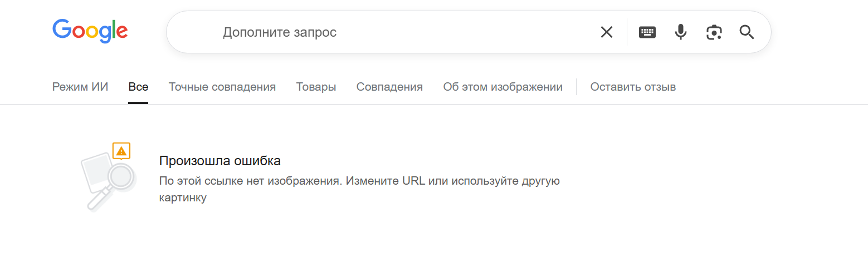Image resolution: width=868 pixels, height=267 pixels.
Task: Click the 'Оставить отзыв' feedback link
Action: (x=633, y=87)
